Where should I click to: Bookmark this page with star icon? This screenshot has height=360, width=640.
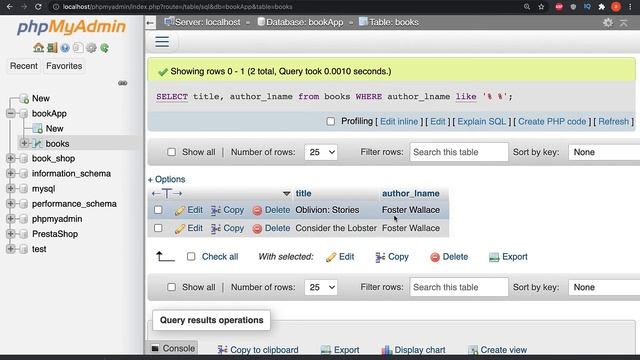point(541,7)
